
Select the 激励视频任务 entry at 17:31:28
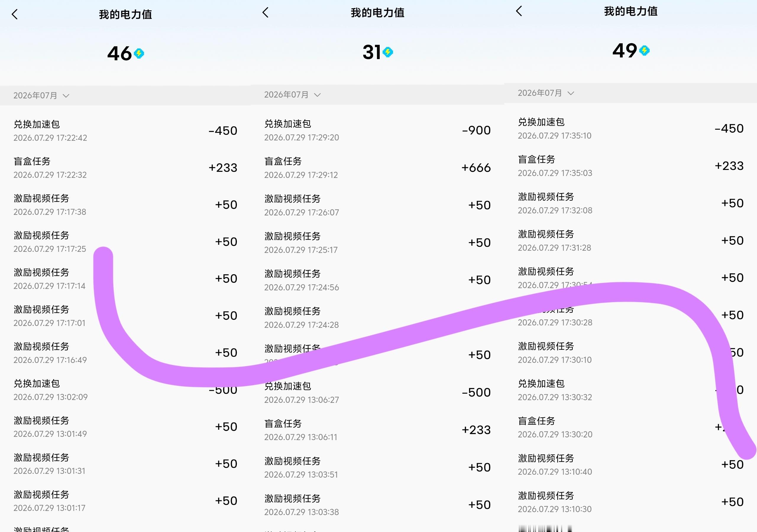(x=631, y=241)
